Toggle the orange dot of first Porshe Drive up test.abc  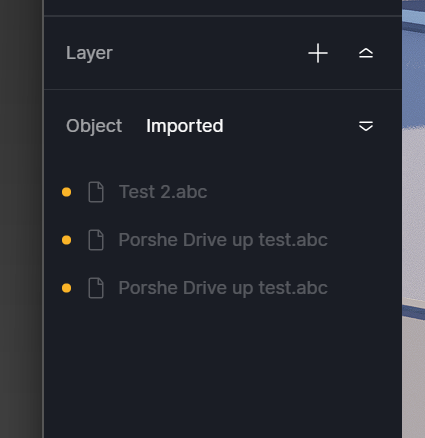coord(67,240)
